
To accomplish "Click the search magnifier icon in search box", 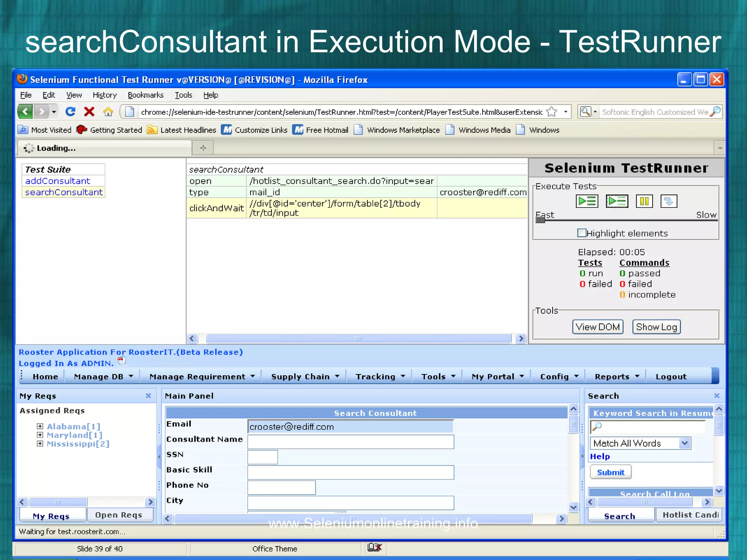I will [x=716, y=112].
